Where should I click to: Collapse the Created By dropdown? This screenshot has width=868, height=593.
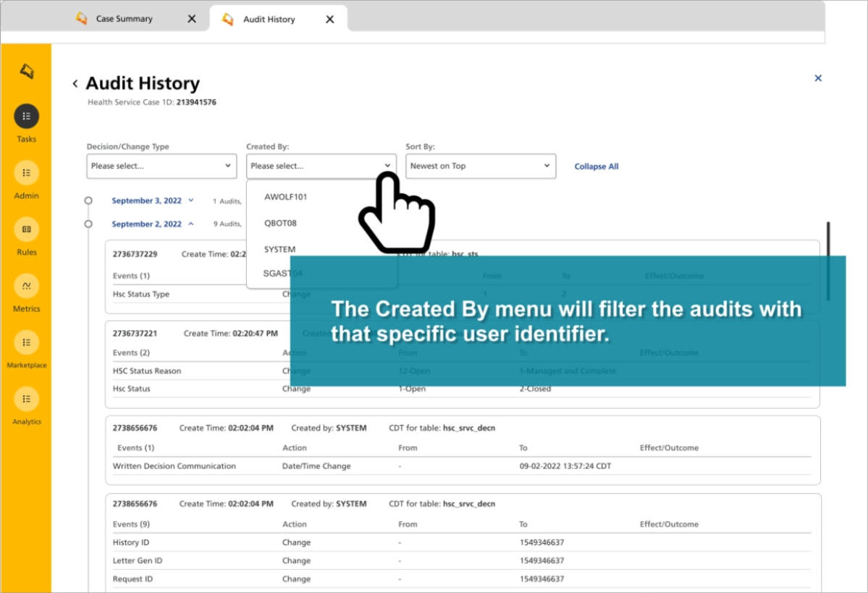tap(321, 166)
